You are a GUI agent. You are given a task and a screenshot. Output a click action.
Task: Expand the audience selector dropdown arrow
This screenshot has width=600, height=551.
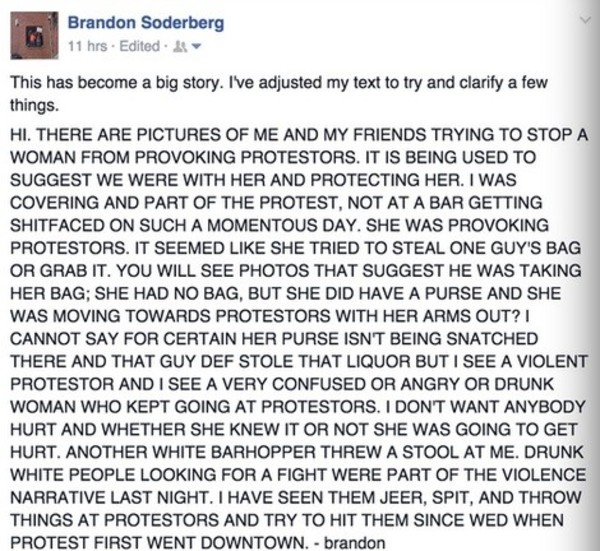[196, 47]
